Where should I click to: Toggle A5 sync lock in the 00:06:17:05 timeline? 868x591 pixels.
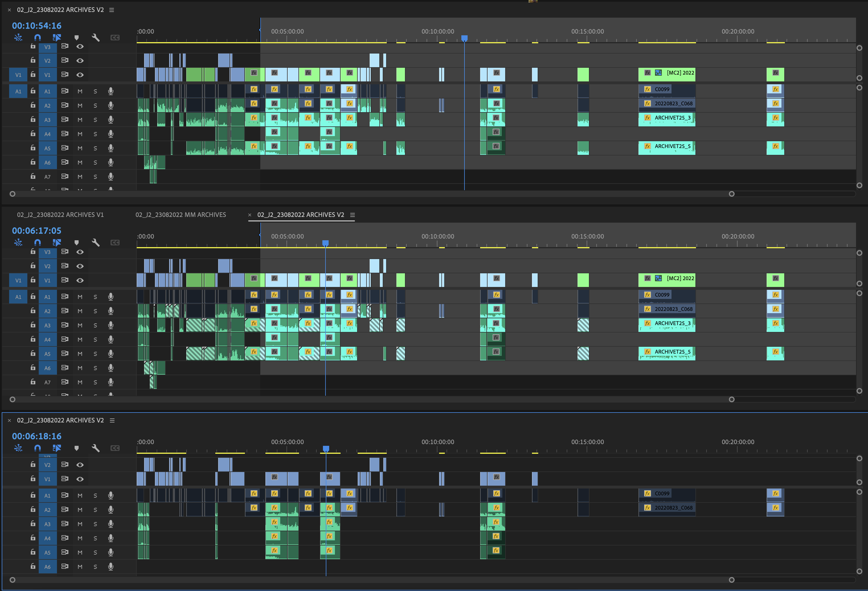[65, 354]
